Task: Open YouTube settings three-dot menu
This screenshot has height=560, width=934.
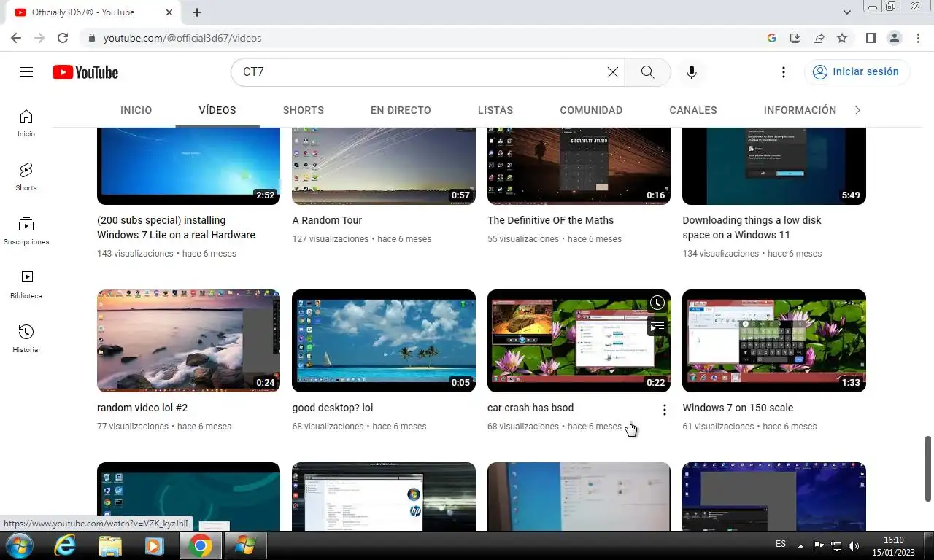Action: (783, 72)
